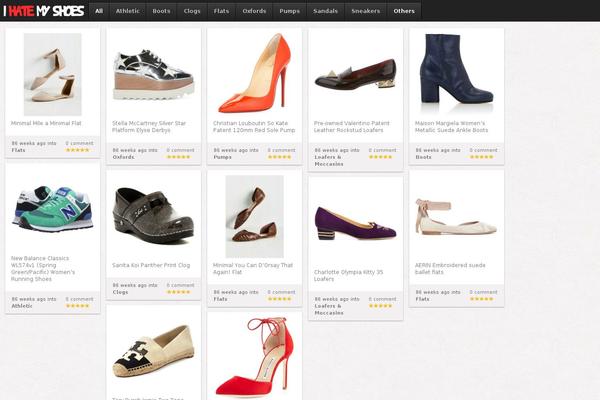Open the Minimal Mile a Minimal Flat title

tap(46, 123)
